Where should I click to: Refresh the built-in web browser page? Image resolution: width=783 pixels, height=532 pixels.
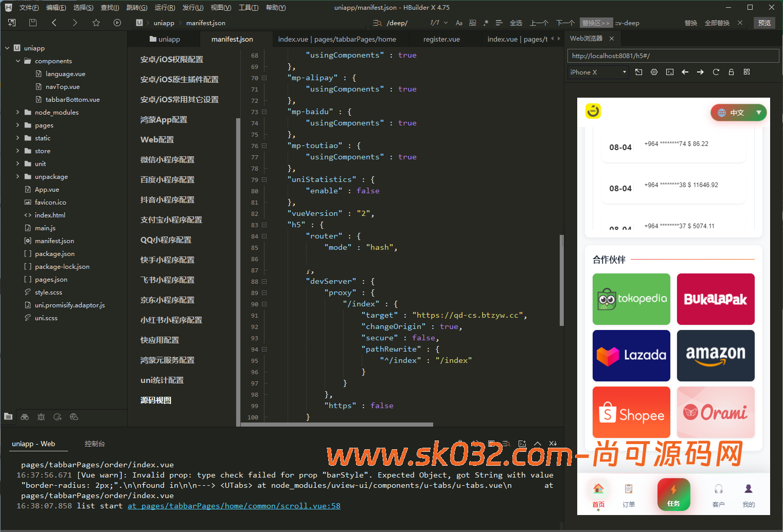tap(716, 72)
